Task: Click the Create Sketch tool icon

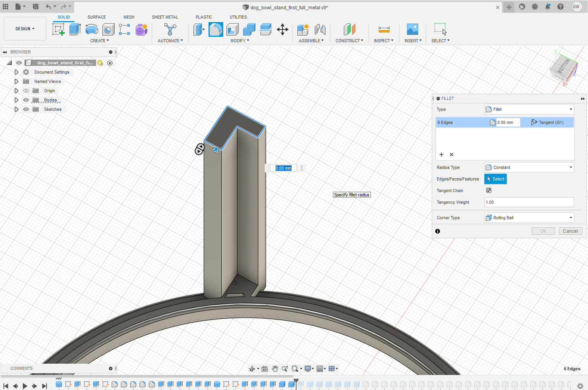Action: 59,29
